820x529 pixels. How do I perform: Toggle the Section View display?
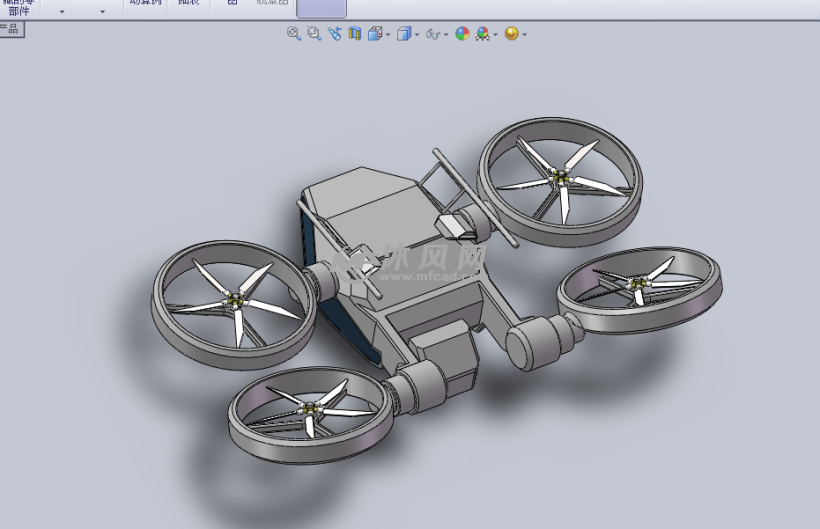click(354, 33)
